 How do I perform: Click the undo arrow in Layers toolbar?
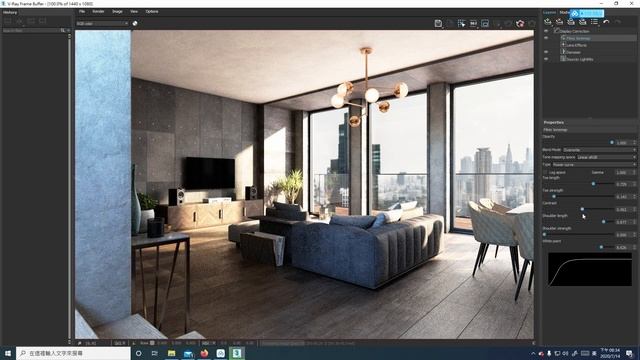[x=606, y=22]
